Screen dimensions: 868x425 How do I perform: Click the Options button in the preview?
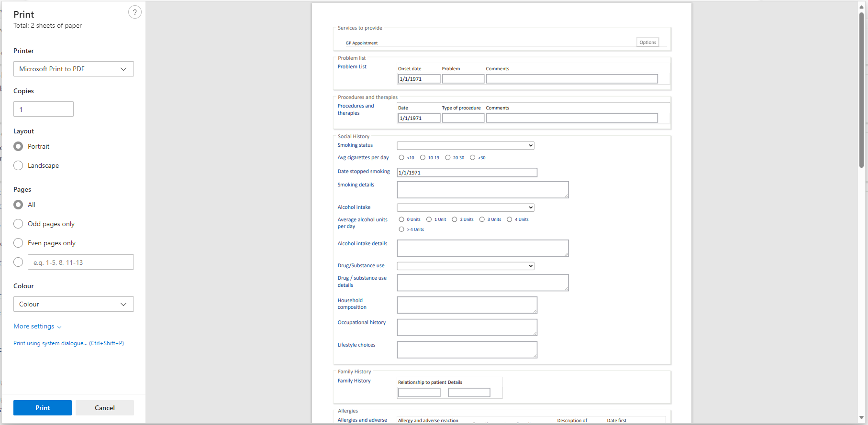click(x=647, y=43)
